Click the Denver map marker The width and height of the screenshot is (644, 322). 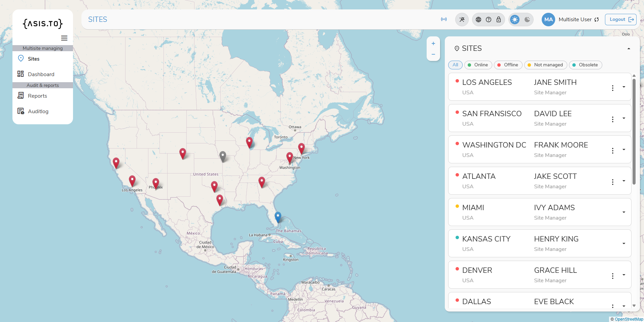183,154
